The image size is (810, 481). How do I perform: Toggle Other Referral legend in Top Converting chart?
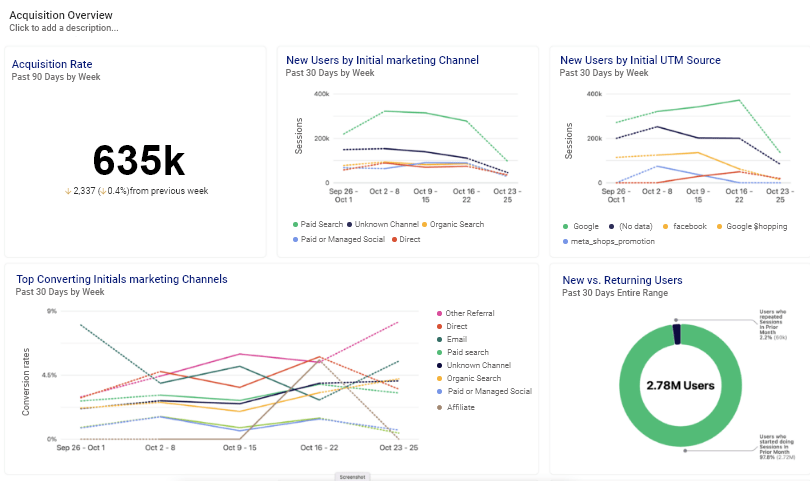pos(465,313)
